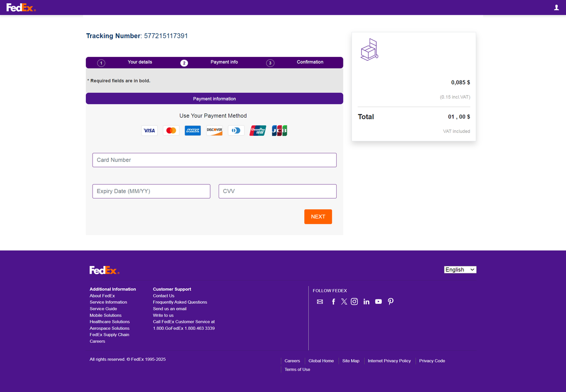The image size is (566, 392).
Task: Select the American Express card logo
Action: pos(193,131)
